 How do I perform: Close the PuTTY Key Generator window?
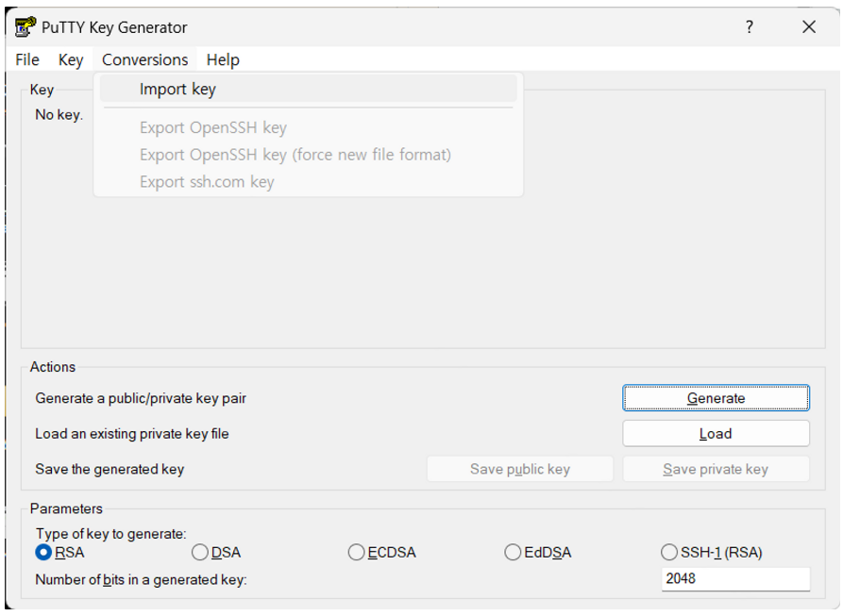(x=809, y=26)
